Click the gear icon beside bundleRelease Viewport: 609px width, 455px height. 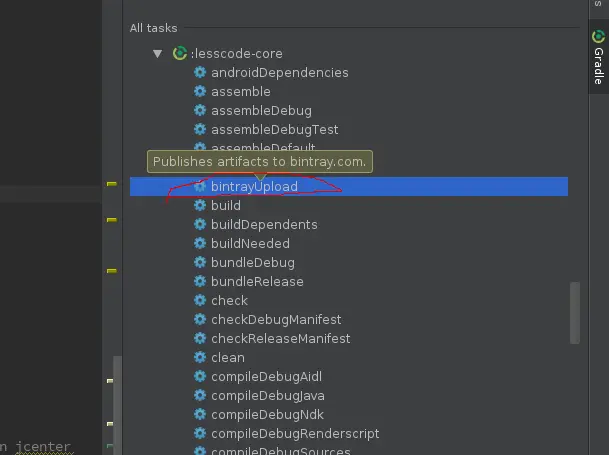click(200, 281)
